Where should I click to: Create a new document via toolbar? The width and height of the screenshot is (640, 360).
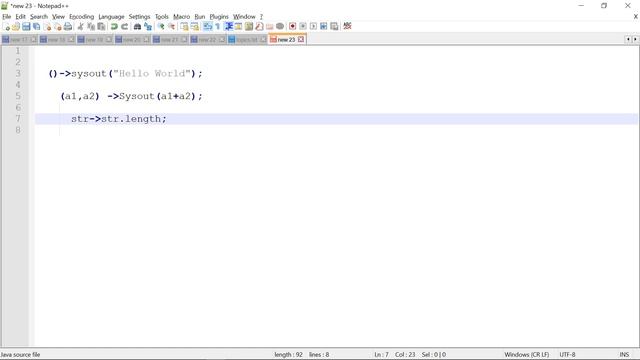pos(6,27)
